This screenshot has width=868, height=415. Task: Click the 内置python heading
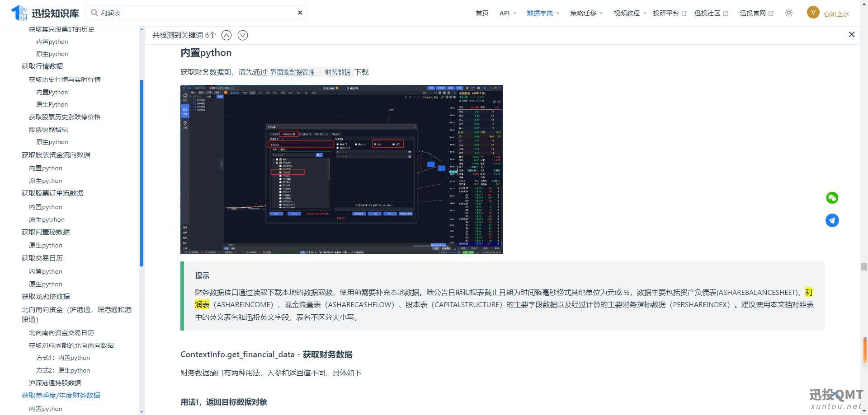pos(206,53)
